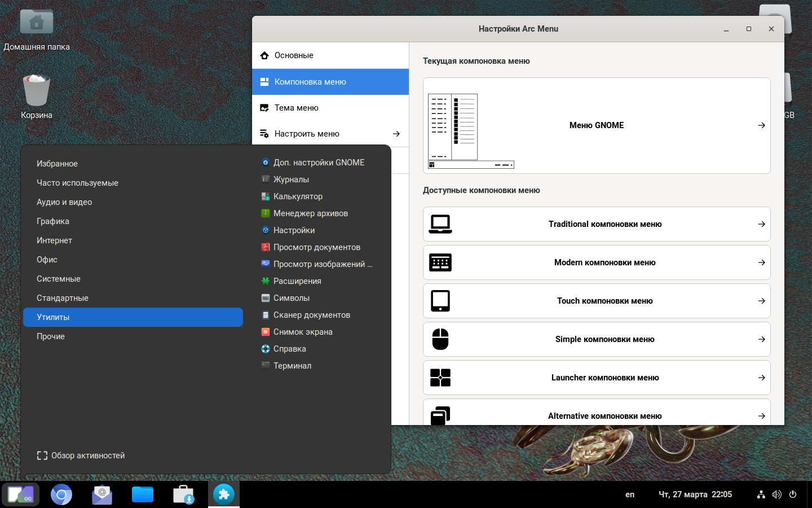This screenshot has height=508, width=812.
Task: Click the Снимок экрана icon
Action: (x=266, y=332)
